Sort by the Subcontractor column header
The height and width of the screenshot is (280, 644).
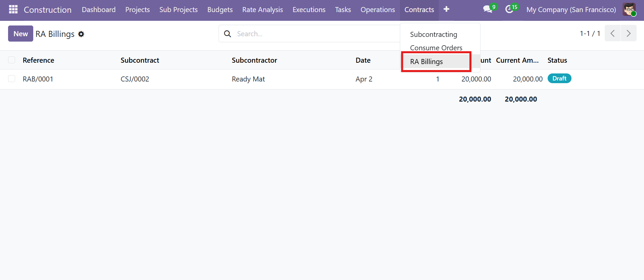click(254, 60)
